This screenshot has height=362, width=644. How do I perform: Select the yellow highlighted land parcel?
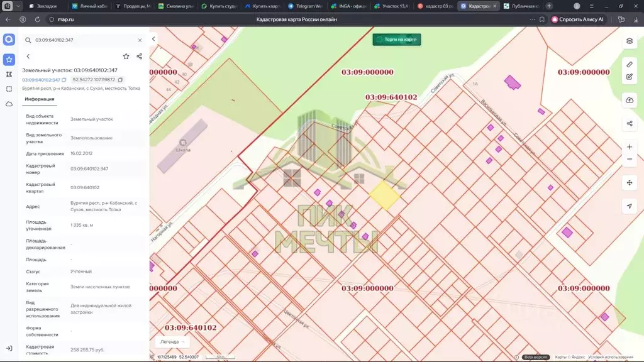click(x=384, y=195)
